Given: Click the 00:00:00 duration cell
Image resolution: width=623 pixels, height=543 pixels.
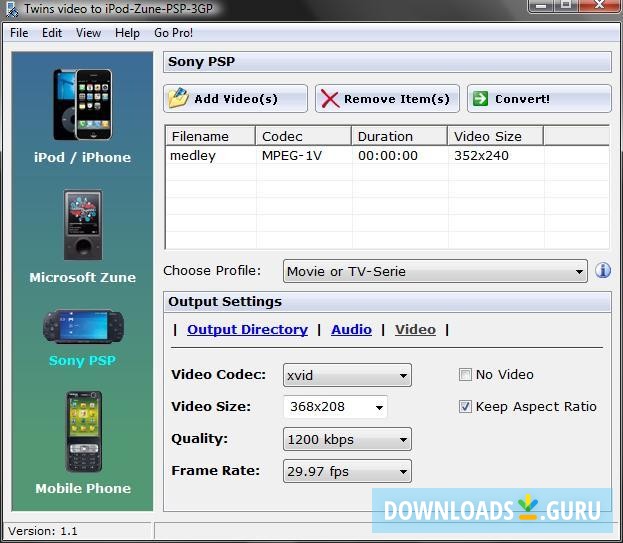Looking at the screenshot, I should (388, 155).
